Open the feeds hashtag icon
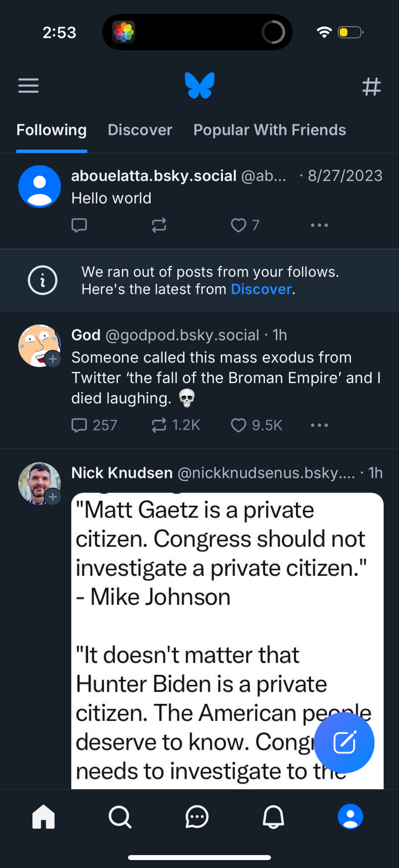 [x=372, y=87]
